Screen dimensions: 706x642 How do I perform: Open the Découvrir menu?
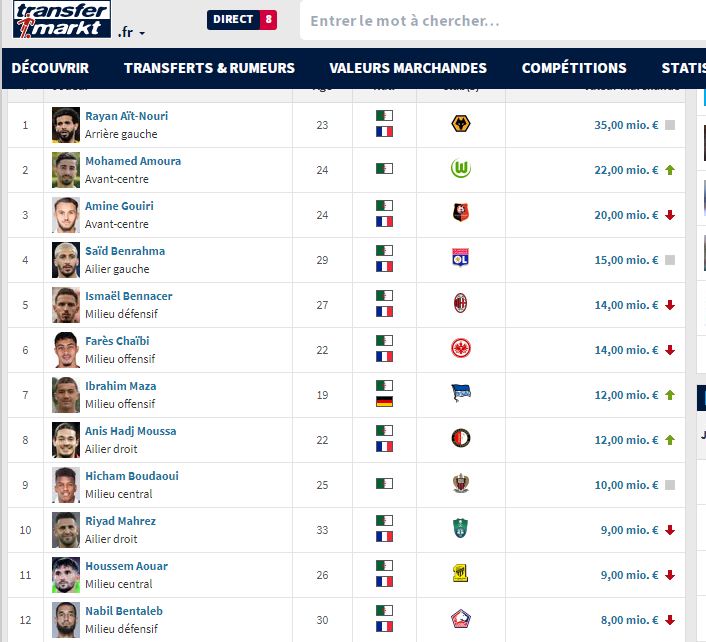coord(50,68)
